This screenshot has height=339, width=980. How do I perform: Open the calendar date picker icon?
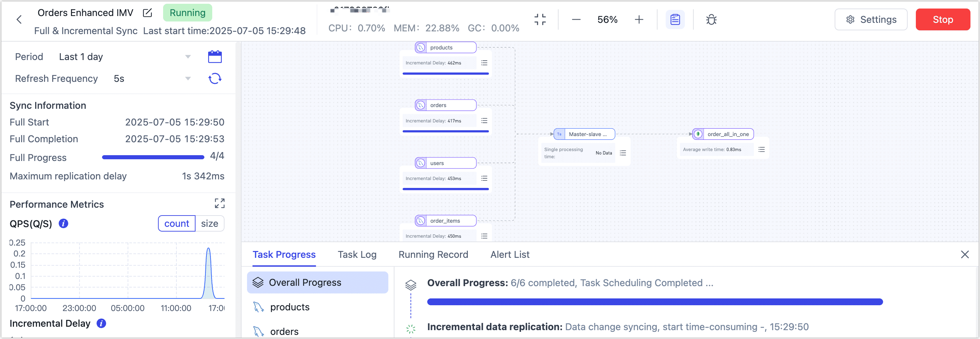pyautogui.click(x=215, y=56)
